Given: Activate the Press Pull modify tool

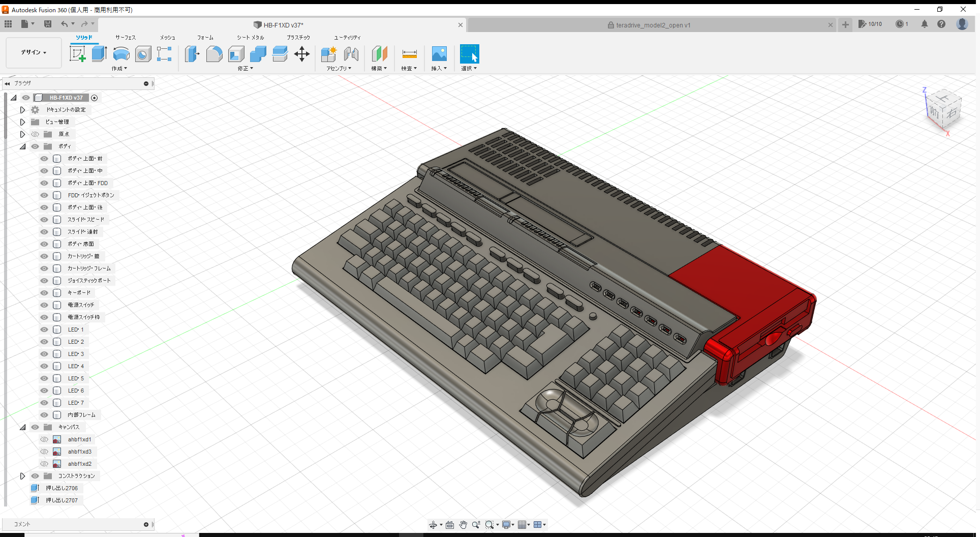Looking at the screenshot, I should pos(192,53).
